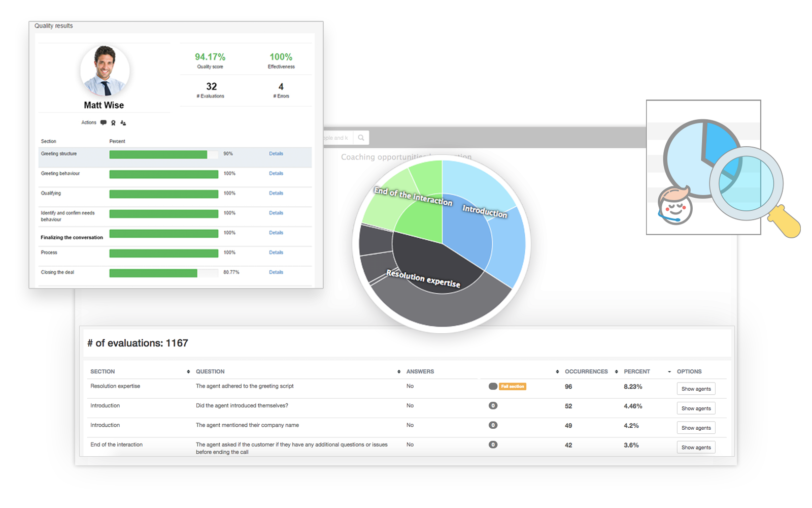Toggle the answer switch for the greeting script question
This screenshot has height=508, width=812.
[493, 386]
